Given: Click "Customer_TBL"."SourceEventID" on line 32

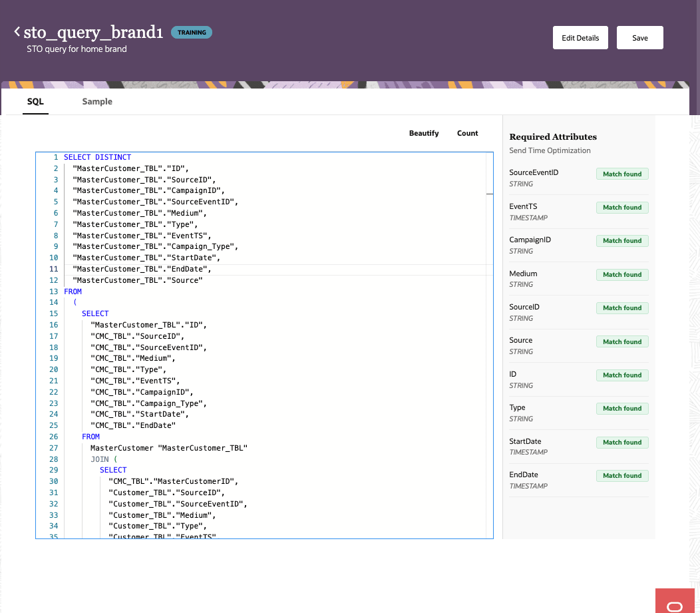Looking at the screenshot, I should [178, 504].
